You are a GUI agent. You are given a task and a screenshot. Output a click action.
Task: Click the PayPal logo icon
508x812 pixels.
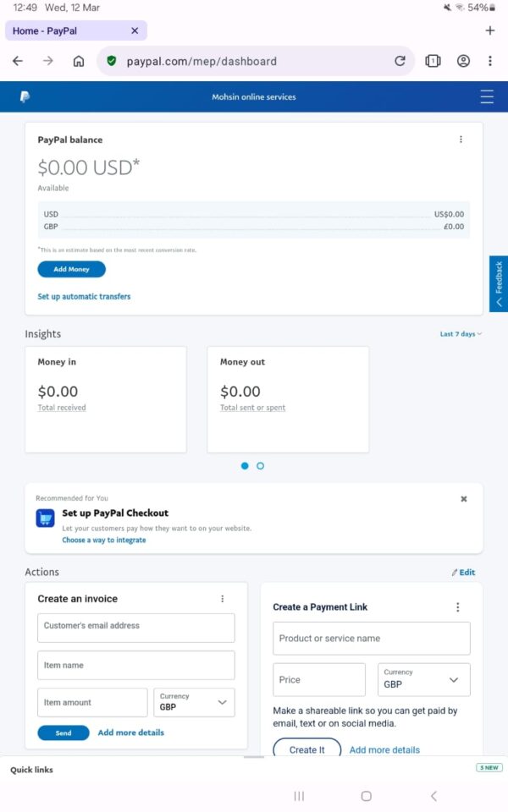25,97
